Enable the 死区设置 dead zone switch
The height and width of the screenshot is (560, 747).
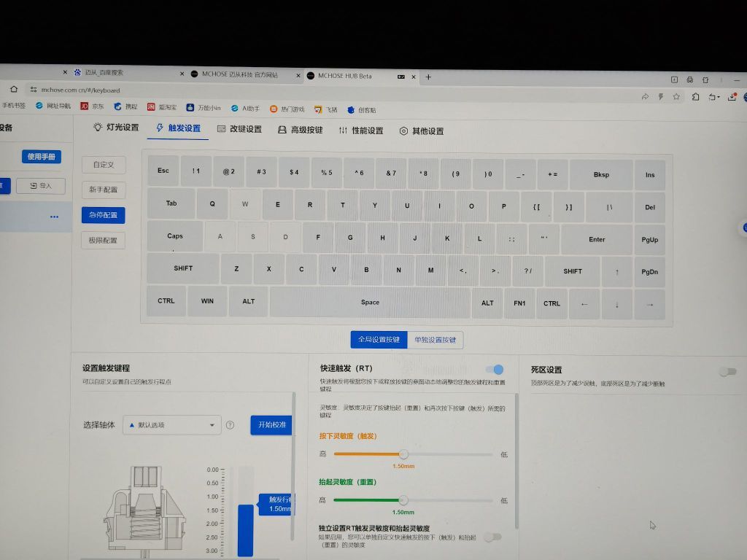(727, 371)
